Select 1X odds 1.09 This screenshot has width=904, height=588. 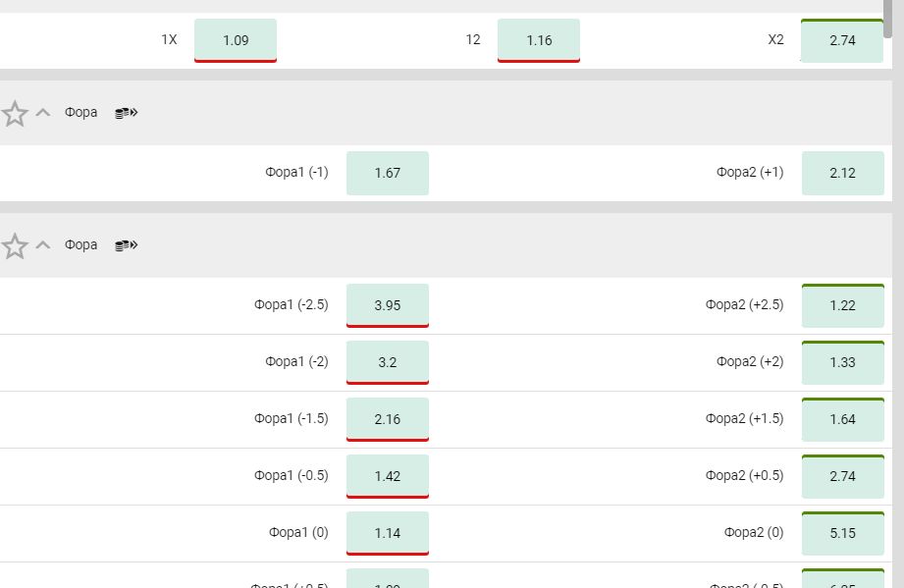click(236, 40)
